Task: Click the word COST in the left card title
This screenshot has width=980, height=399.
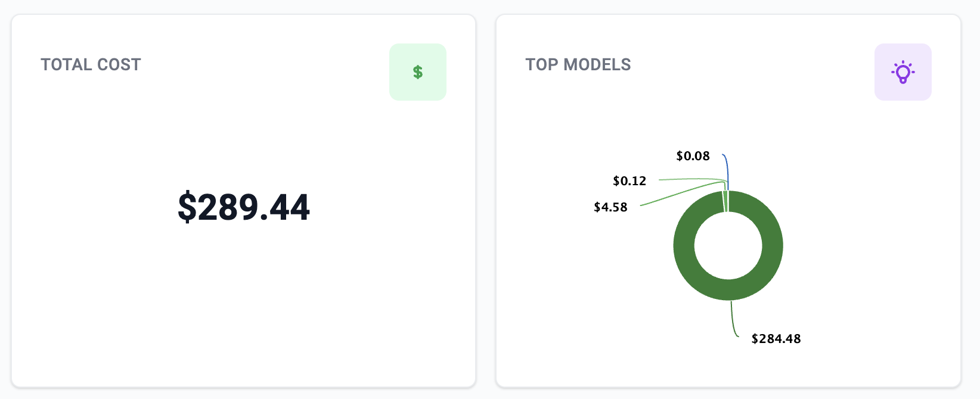Action: click(x=119, y=64)
